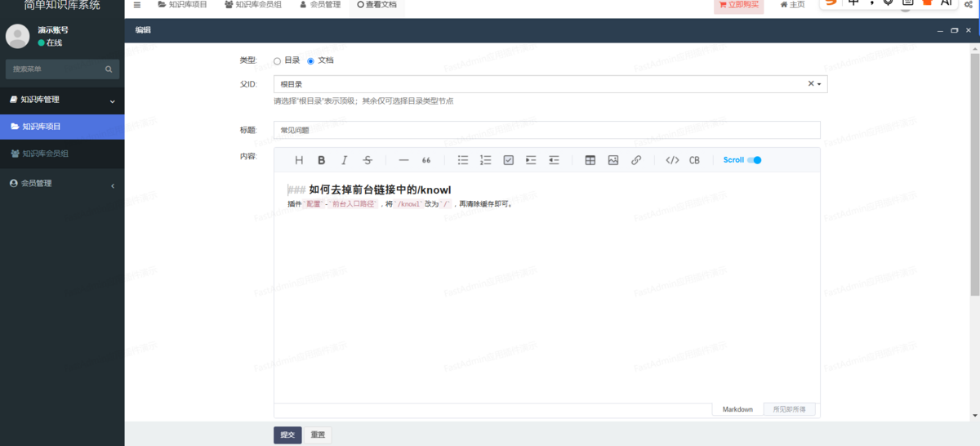Click the search magnifier in the menu search box
Viewport: 980px width, 446px height.
point(109,69)
